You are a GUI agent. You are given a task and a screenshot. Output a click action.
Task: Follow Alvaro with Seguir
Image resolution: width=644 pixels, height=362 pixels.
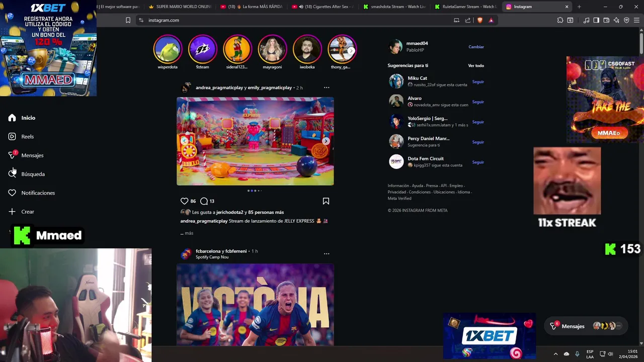coord(478,102)
